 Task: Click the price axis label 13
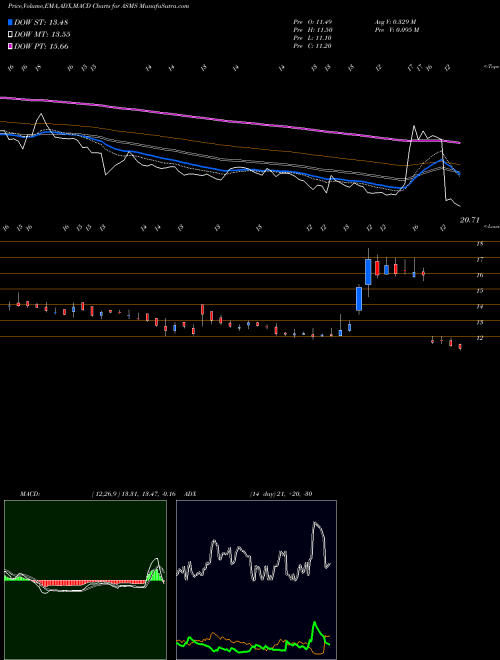tap(479, 322)
